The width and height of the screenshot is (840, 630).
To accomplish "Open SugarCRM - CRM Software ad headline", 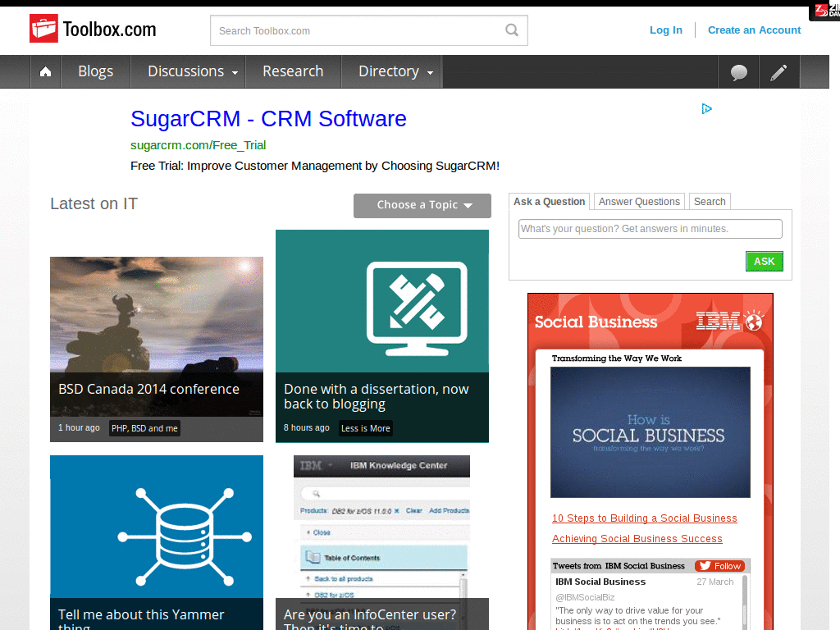I will click(x=268, y=118).
